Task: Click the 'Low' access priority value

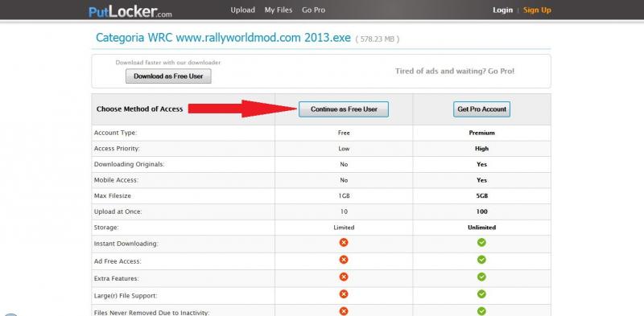Action: pos(344,149)
